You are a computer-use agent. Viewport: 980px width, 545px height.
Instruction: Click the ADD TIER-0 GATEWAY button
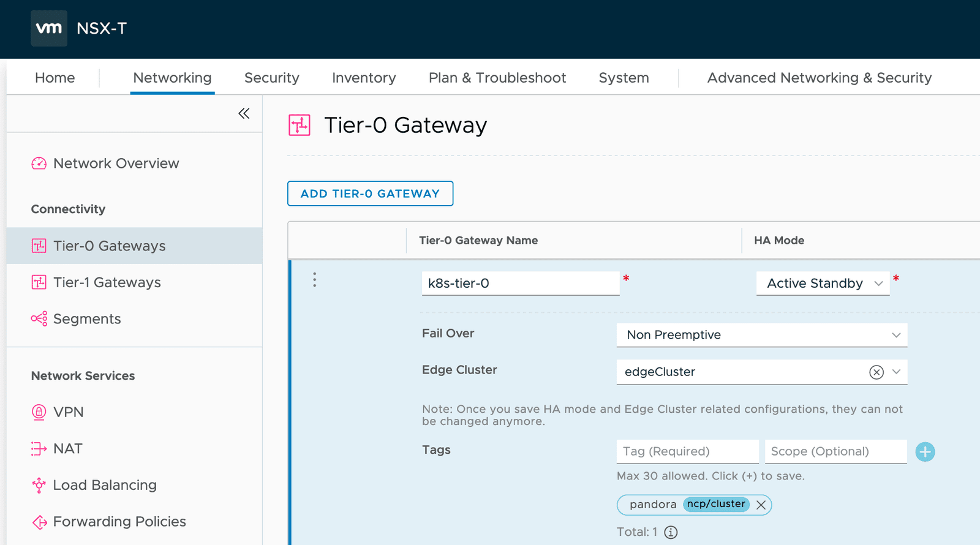point(370,194)
